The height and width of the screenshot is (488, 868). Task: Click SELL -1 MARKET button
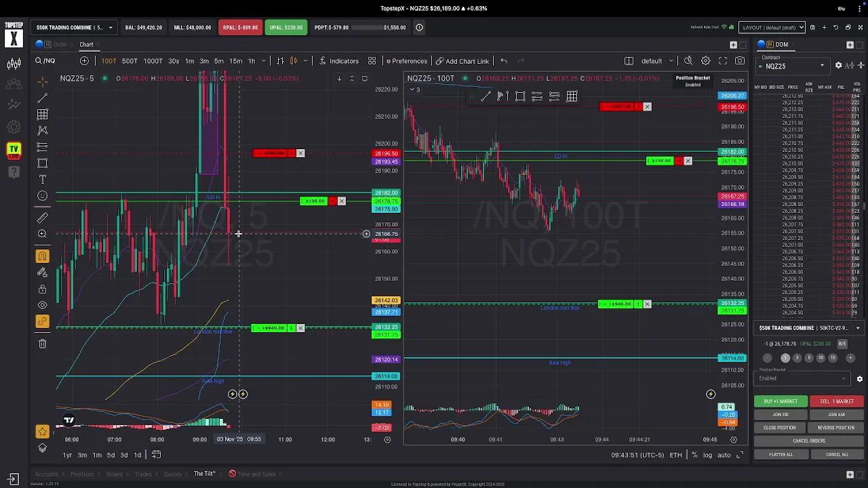pyautogui.click(x=837, y=401)
